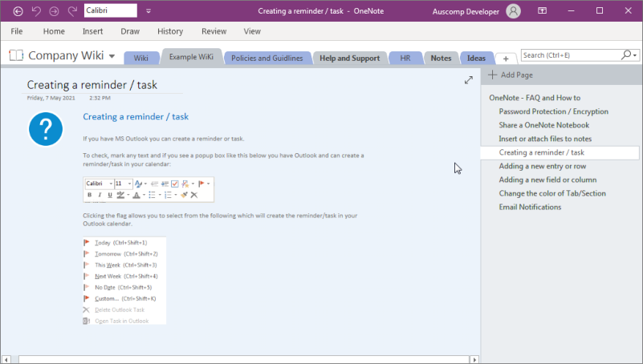
Task: Click the Calibri font name box
Action: (110, 10)
